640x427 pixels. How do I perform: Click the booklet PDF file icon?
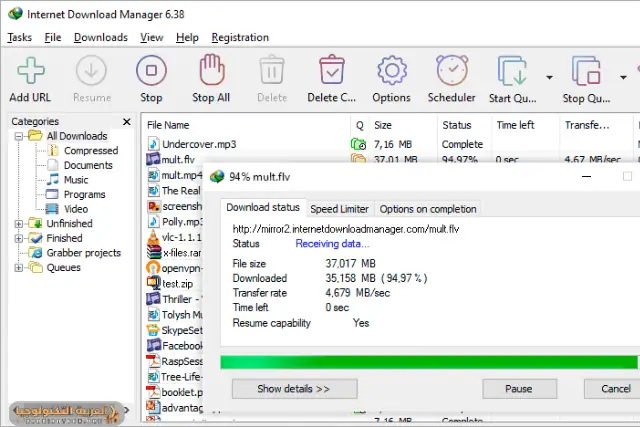[153, 392]
